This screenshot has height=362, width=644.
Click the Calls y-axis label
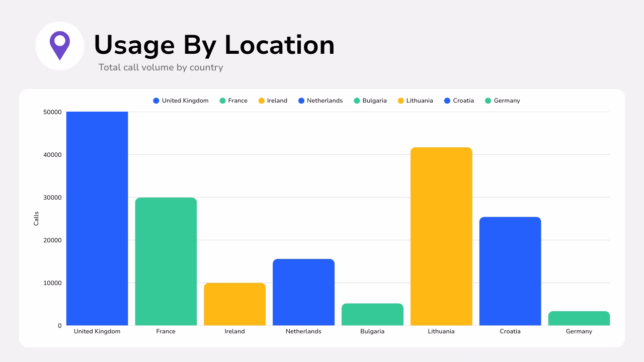[36, 217]
